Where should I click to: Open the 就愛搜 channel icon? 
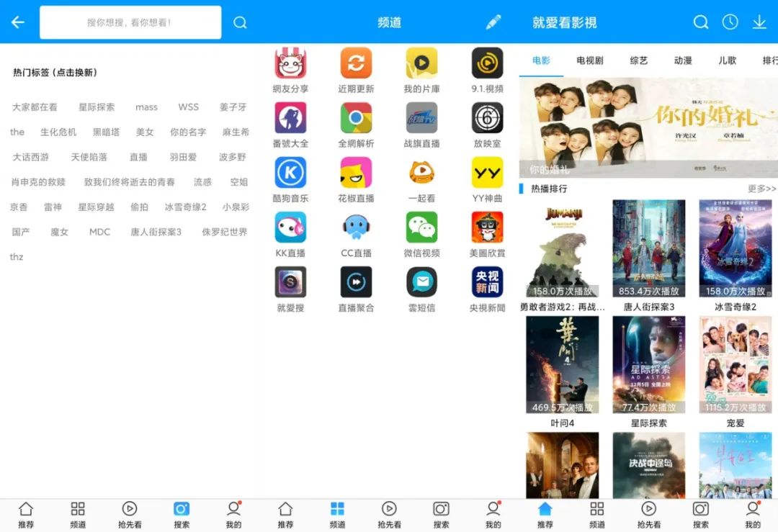click(291, 282)
